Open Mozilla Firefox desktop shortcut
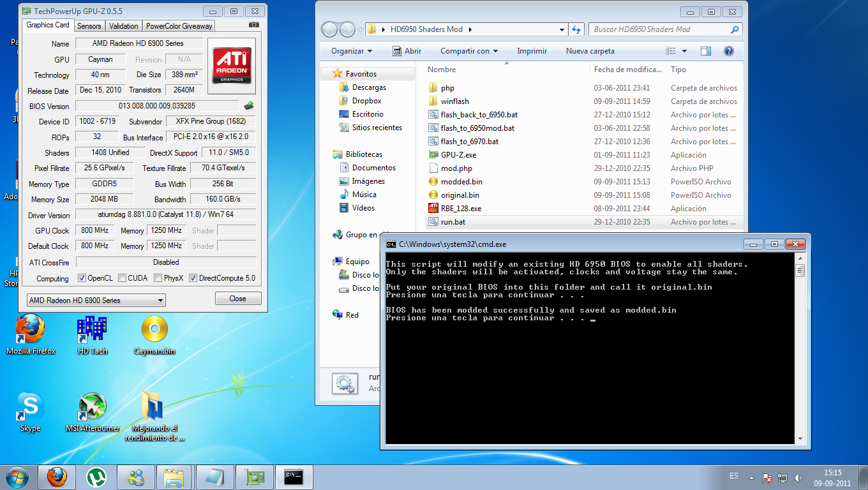 coord(31,335)
